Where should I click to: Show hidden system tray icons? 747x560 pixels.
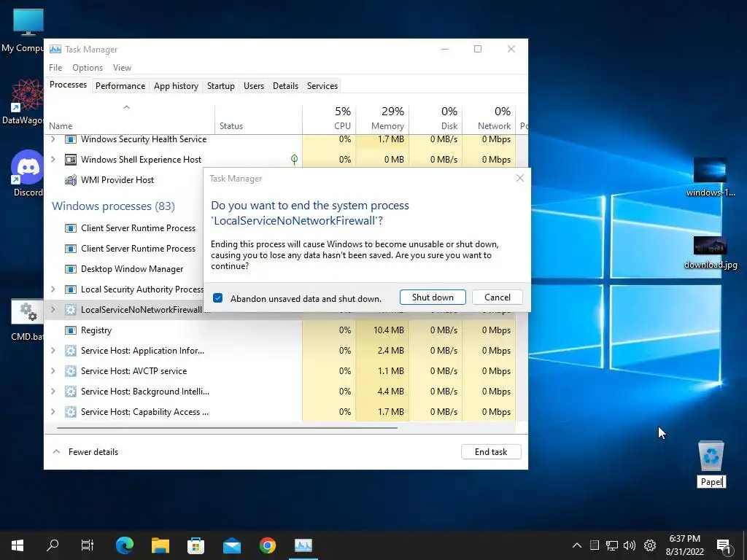[576, 545]
